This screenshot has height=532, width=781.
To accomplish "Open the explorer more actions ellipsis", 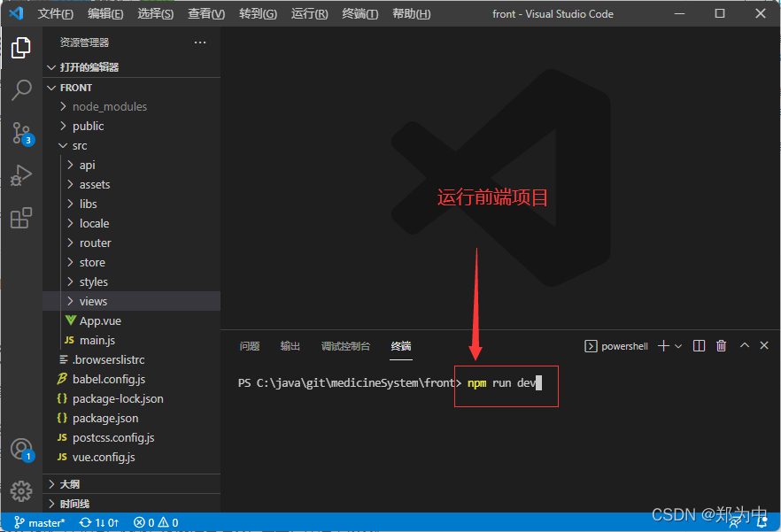I will 200,42.
